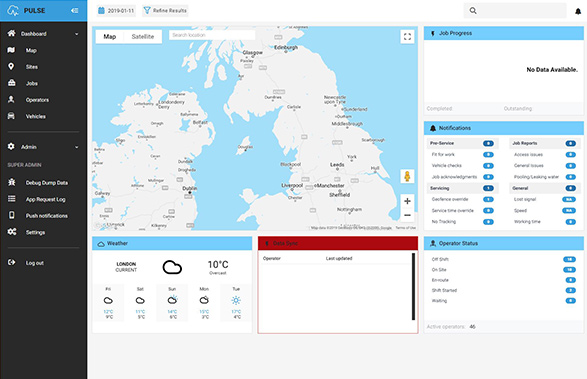Open the App Request Log
Viewport: 587px width, 379px height.
pyautogui.click(x=45, y=199)
